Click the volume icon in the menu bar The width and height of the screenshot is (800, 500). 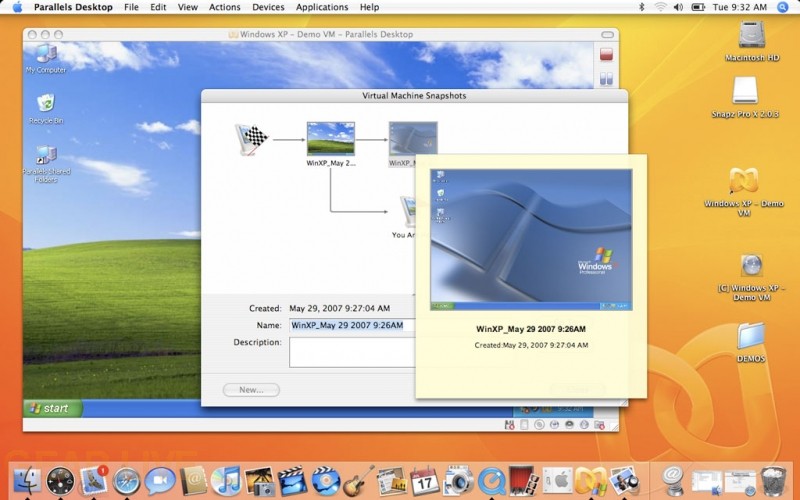[x=679, y=7]
